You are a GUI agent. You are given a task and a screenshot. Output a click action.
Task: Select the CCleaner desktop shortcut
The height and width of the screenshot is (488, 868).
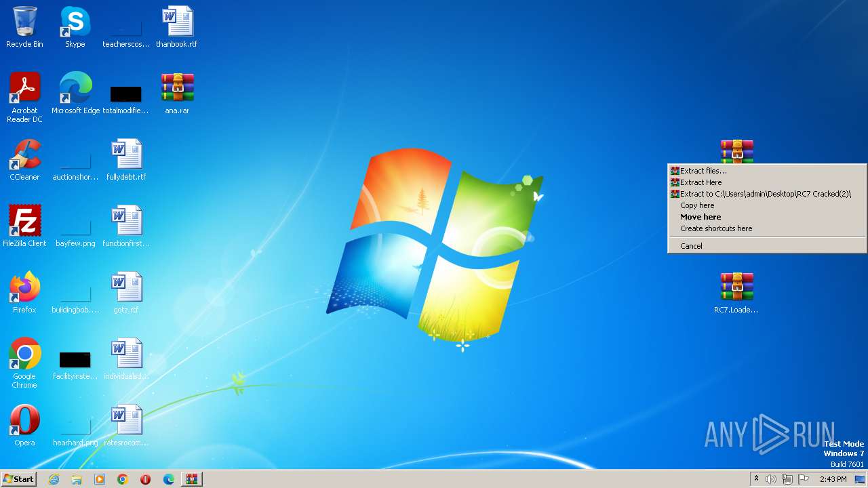coord(24,160)
